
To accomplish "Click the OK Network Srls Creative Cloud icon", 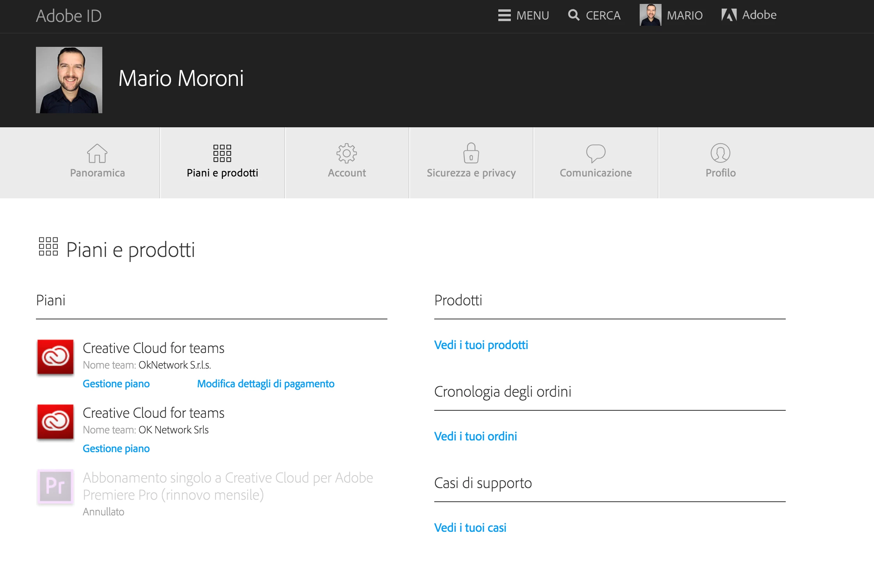I will 55,422.
